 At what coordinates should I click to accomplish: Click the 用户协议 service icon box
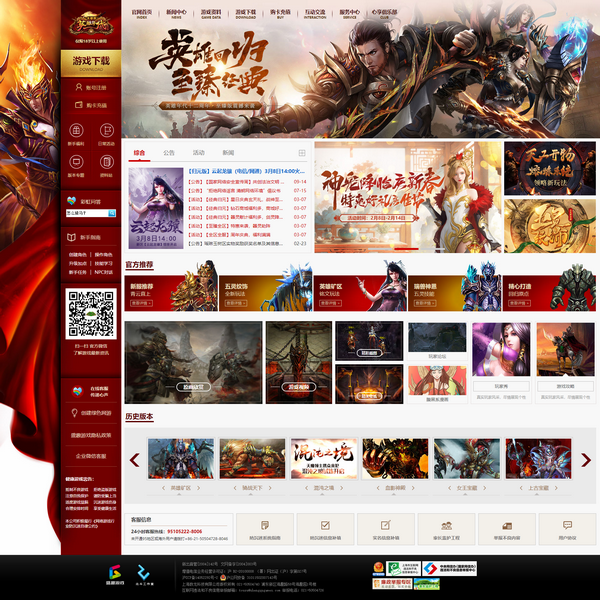[568, 528]
